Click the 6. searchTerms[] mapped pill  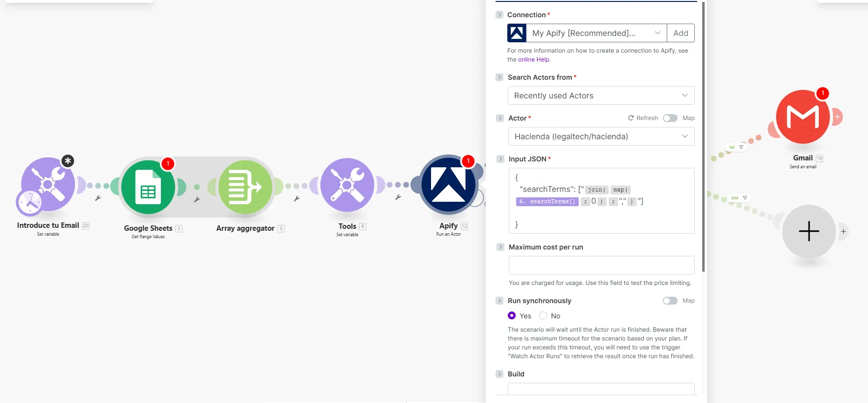(547, 201)
